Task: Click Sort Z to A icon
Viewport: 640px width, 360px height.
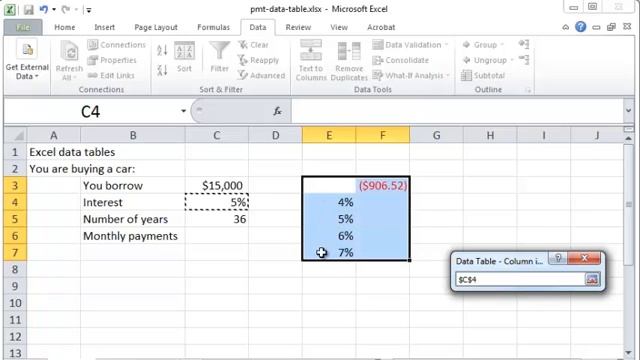Action: point(162,70)
